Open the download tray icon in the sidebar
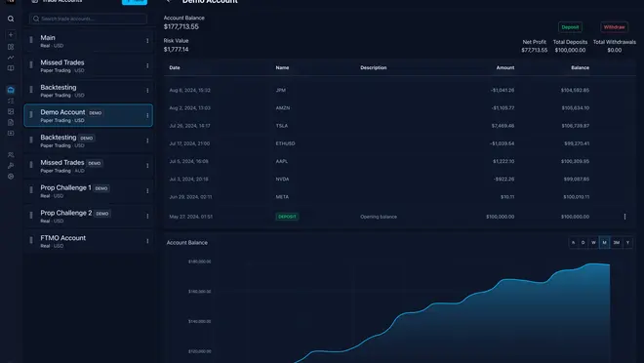This screenshot has height=363, width=644. pos(11,133)
